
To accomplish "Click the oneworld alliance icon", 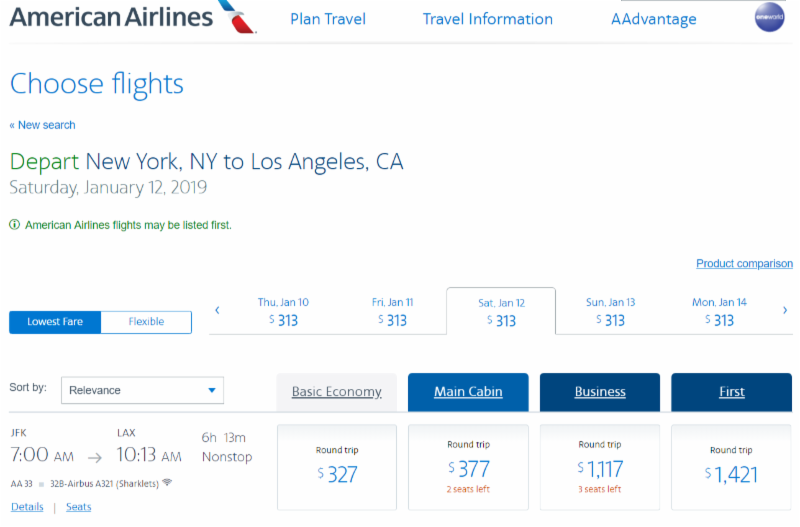I will (x=769, y=19).
